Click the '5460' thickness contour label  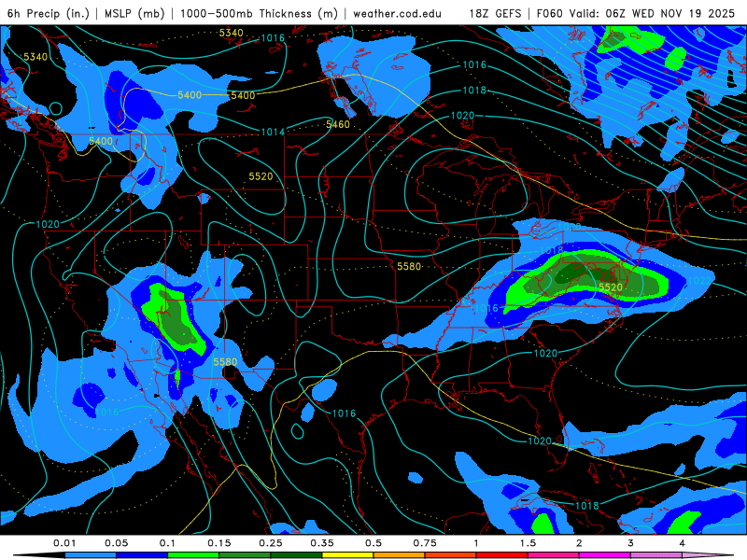pyautogui.click(x=338, y=124)
